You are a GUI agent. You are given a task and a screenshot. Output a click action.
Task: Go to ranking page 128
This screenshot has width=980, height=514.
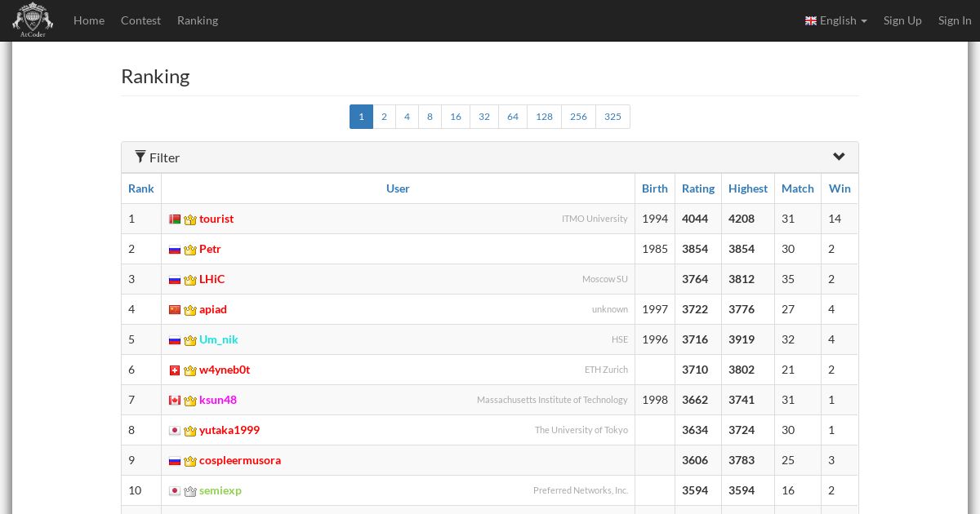(x=544, y=117)
